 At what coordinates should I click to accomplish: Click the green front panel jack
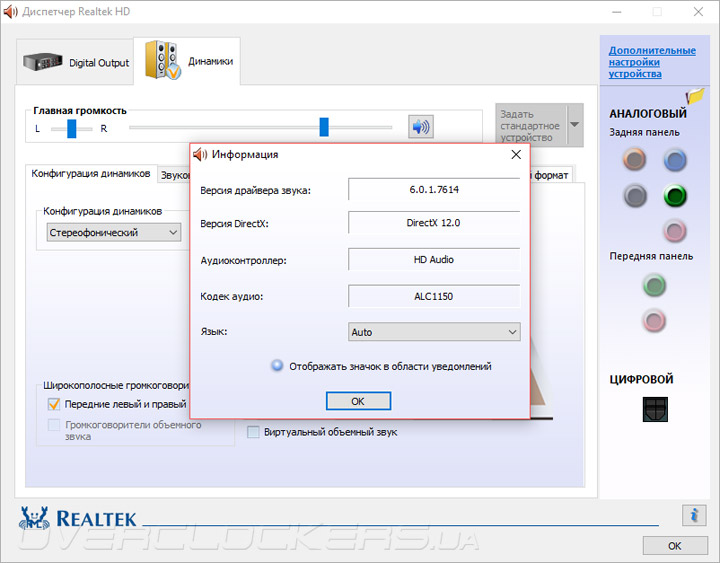(x=654, y=285)
